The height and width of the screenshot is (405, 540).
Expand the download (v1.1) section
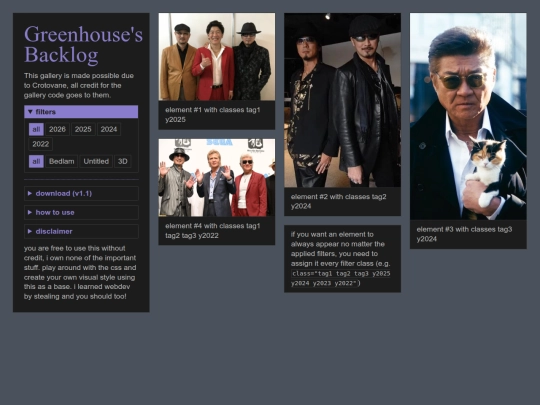click(81, 194)
